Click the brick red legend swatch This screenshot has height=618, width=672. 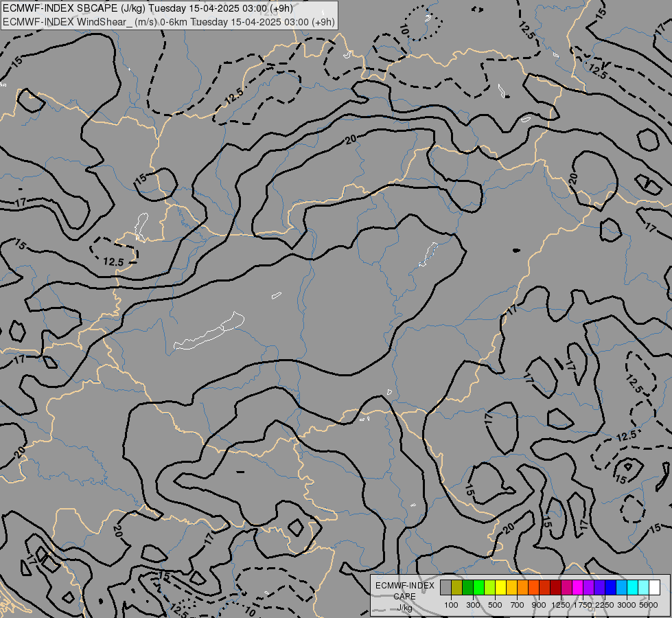pyautogui.click(x=545, y=588)
